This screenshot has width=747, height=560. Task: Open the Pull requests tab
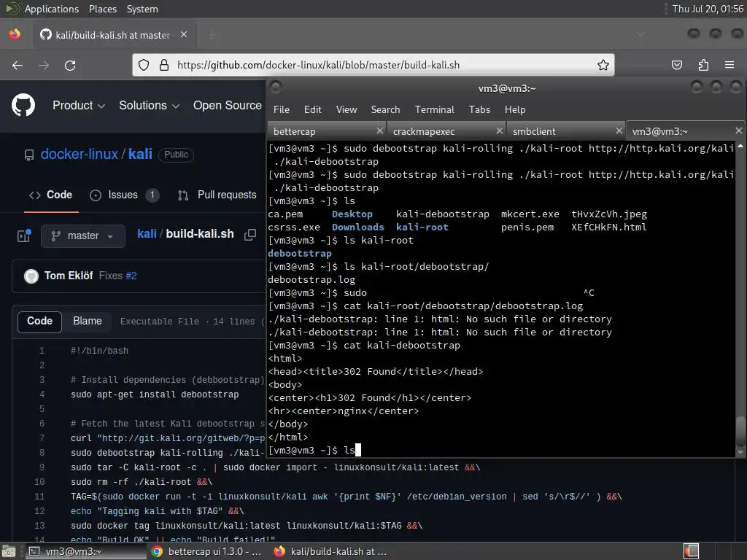coord(217,195)
